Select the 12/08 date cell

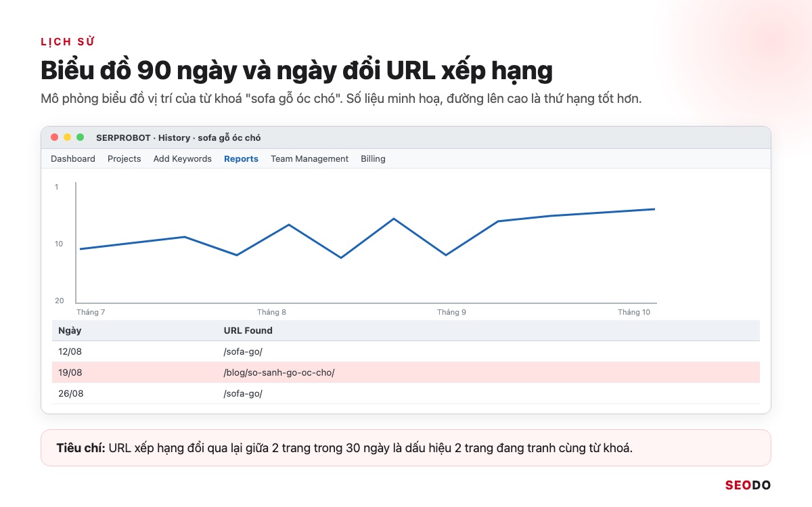[x=70, y=351]
